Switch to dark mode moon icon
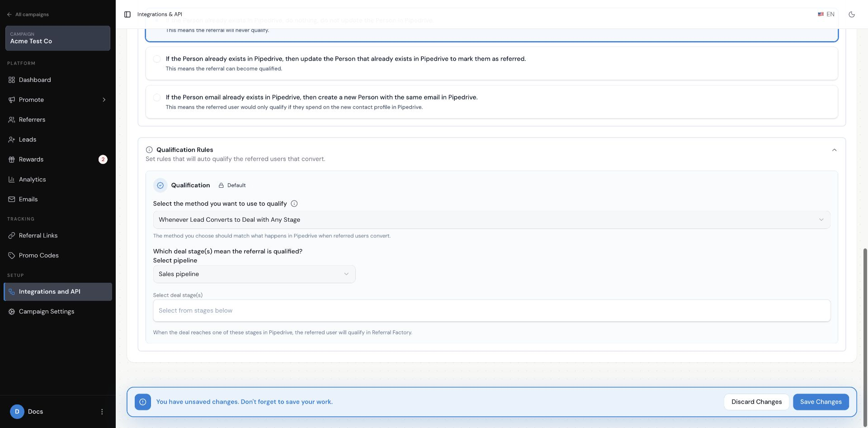Screen dimensions: 868x428 [852, 14]
